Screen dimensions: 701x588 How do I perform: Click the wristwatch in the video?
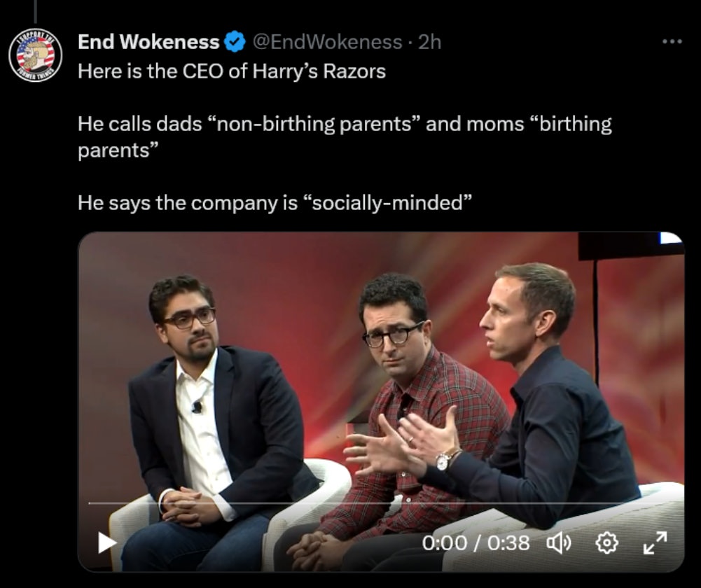click(443, 460)
